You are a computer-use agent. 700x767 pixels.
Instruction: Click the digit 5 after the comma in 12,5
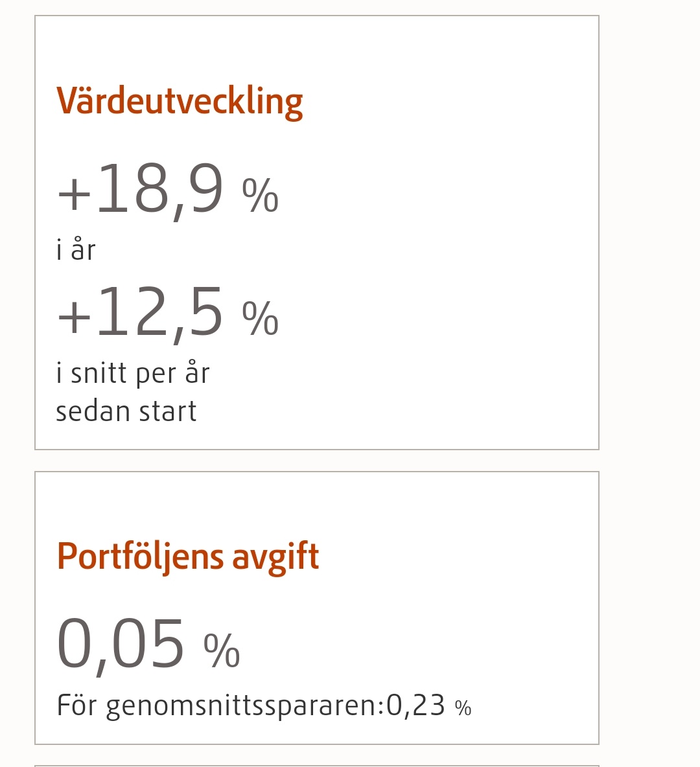pos(207,312)
